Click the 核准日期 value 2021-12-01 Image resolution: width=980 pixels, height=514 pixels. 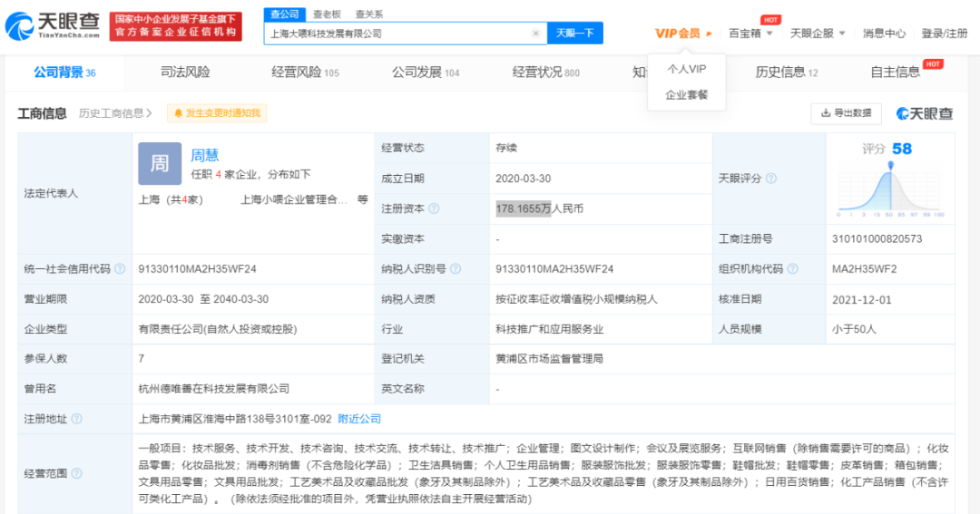click(862, 300)
